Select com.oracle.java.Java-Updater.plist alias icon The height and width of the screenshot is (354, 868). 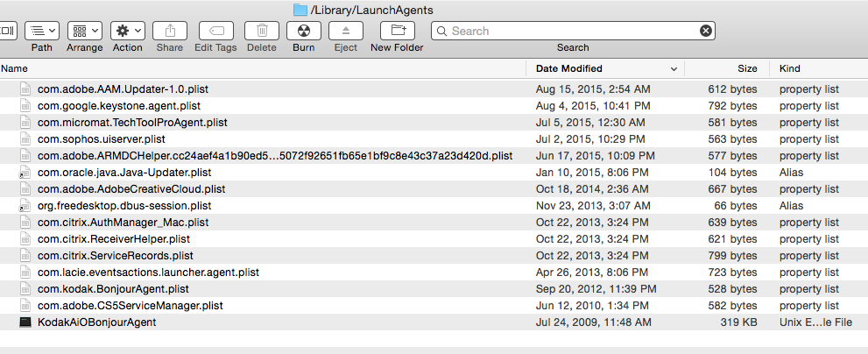click(25, 173)
